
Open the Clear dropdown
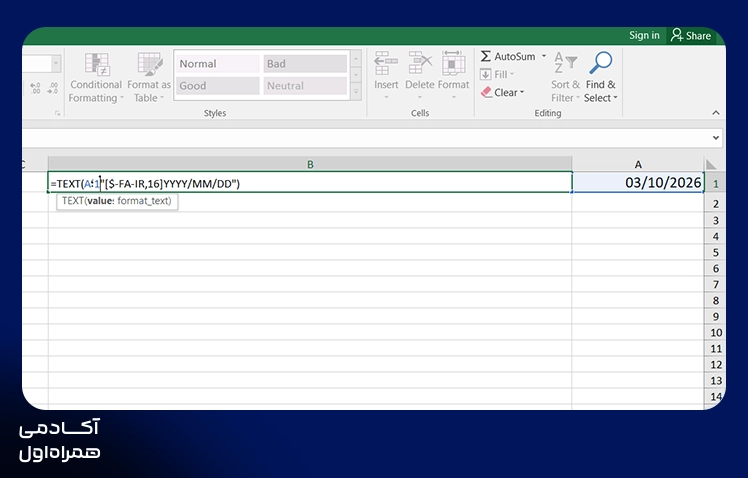[502, 93]
